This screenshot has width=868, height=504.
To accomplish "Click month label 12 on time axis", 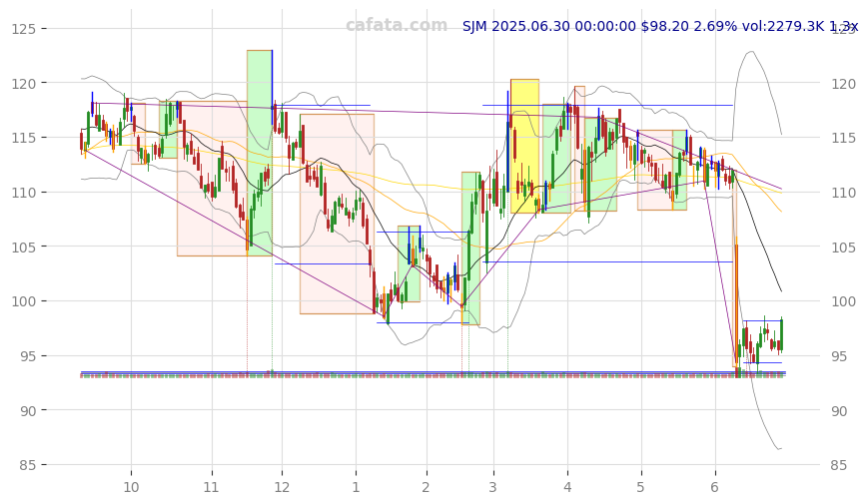I will 282,487.
